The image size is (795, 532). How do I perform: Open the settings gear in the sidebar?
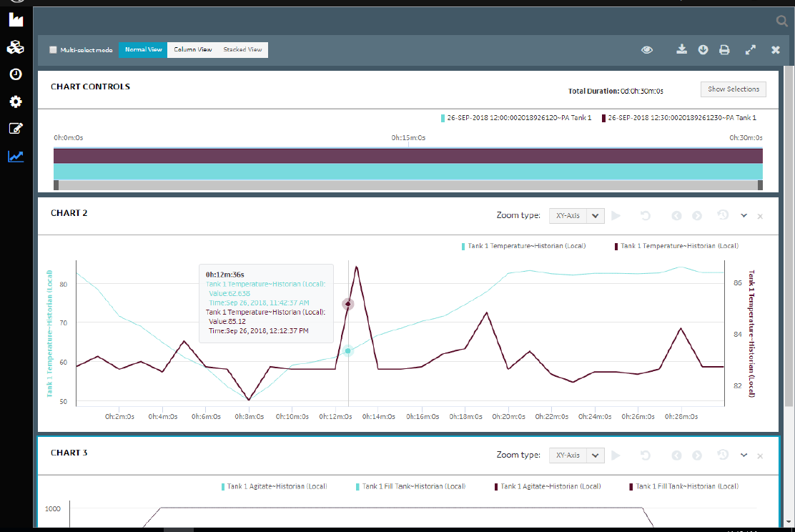coord(16,102)
